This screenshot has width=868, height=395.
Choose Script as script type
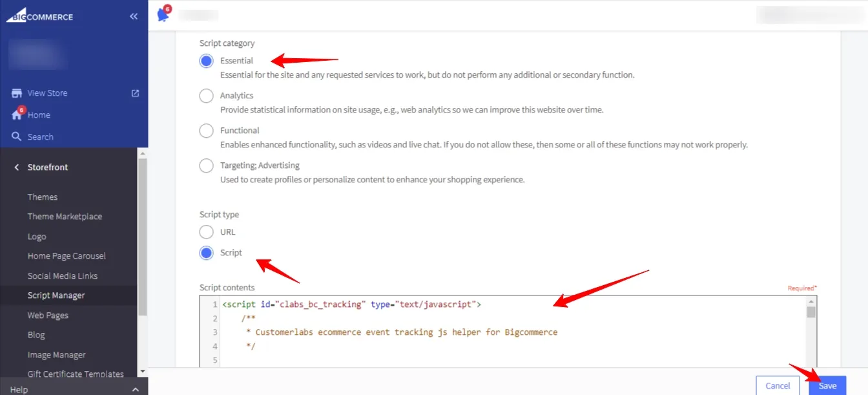206,253
